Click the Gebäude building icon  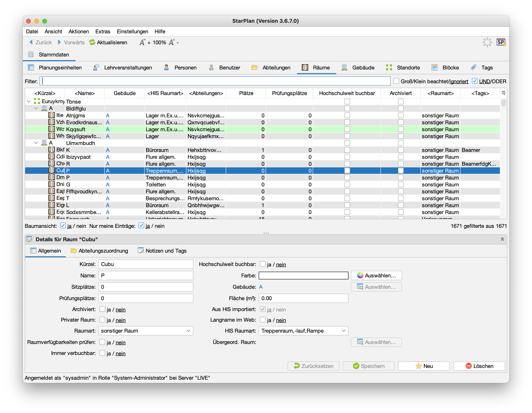point(344,67)
